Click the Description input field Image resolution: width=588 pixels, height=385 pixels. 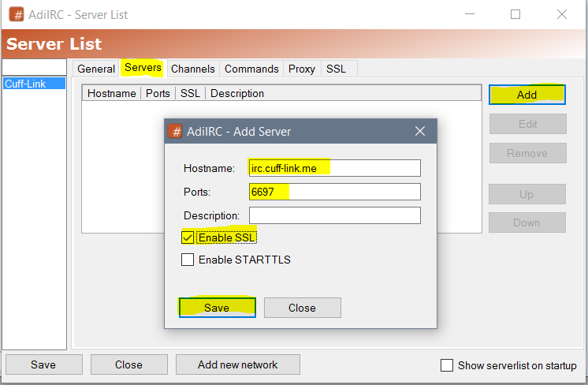point(334,215)
